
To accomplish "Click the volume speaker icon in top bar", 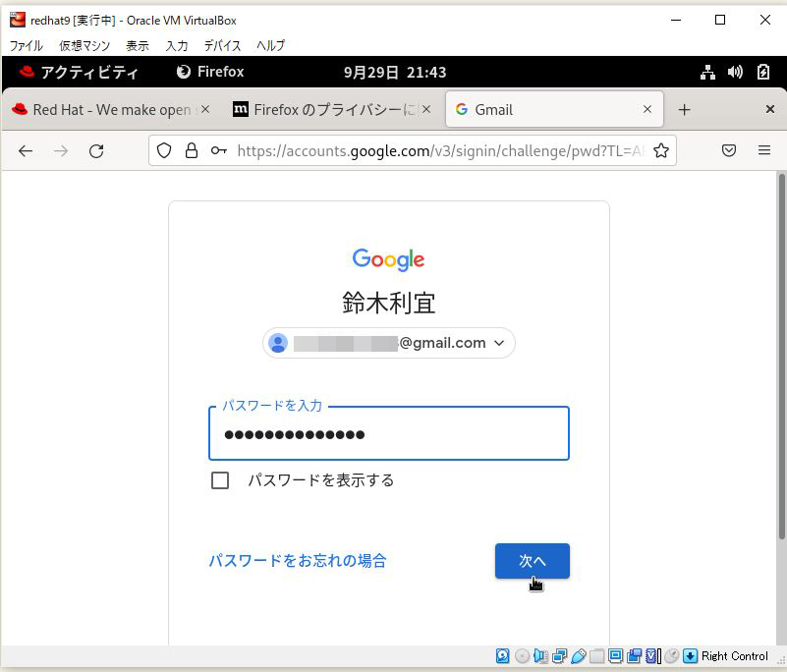I will 735,73.
